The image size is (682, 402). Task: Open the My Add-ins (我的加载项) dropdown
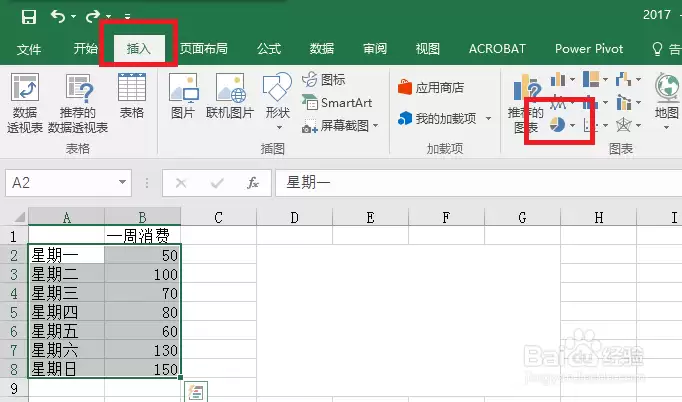(445, 119)
